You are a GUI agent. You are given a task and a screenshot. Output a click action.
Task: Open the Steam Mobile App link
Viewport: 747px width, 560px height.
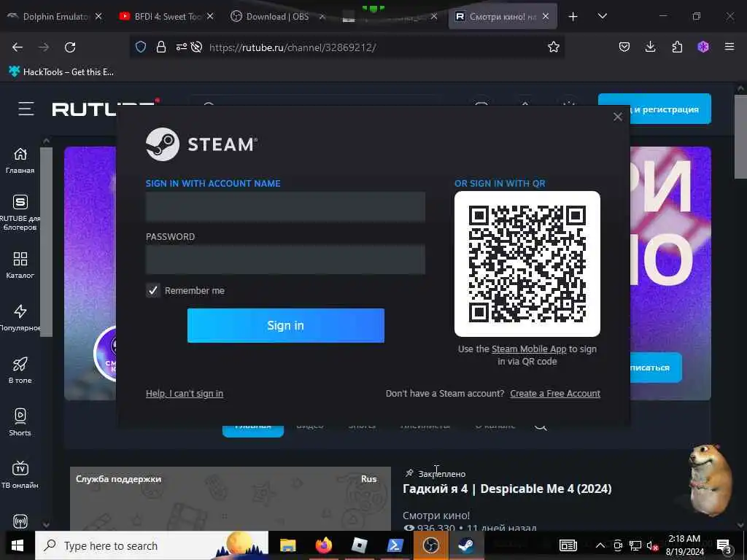pyautogui.click(x=529, y=349)
